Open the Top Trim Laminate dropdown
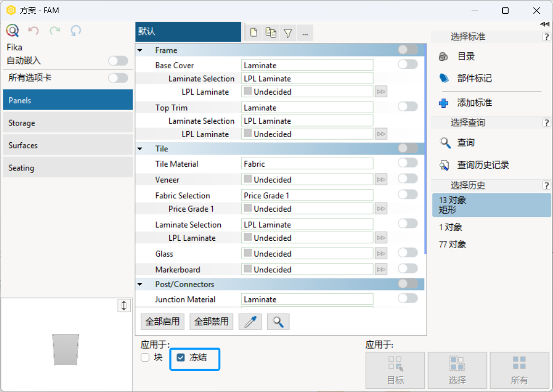Viewport: 553px width, 392px height. click(307, 107)
